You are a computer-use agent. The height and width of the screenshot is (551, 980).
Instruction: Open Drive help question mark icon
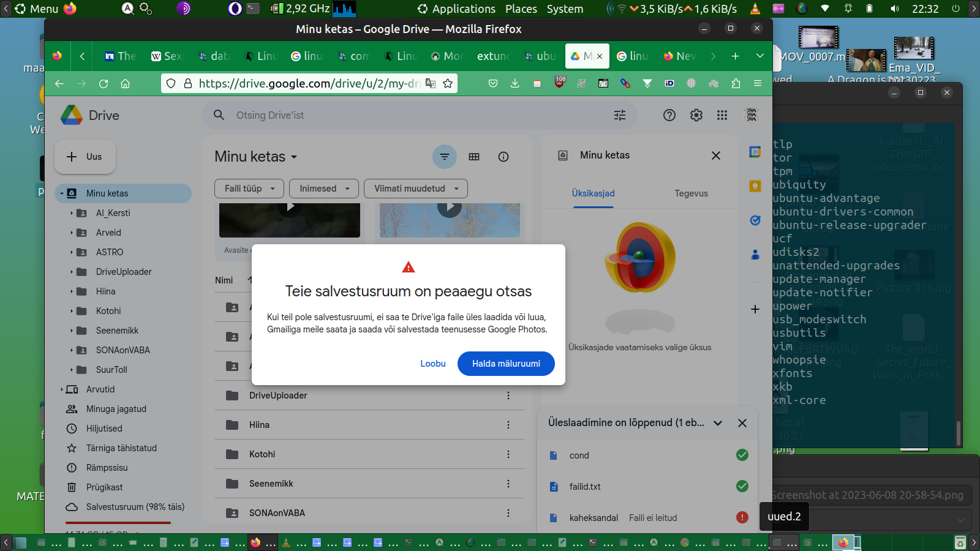(669, 115)
